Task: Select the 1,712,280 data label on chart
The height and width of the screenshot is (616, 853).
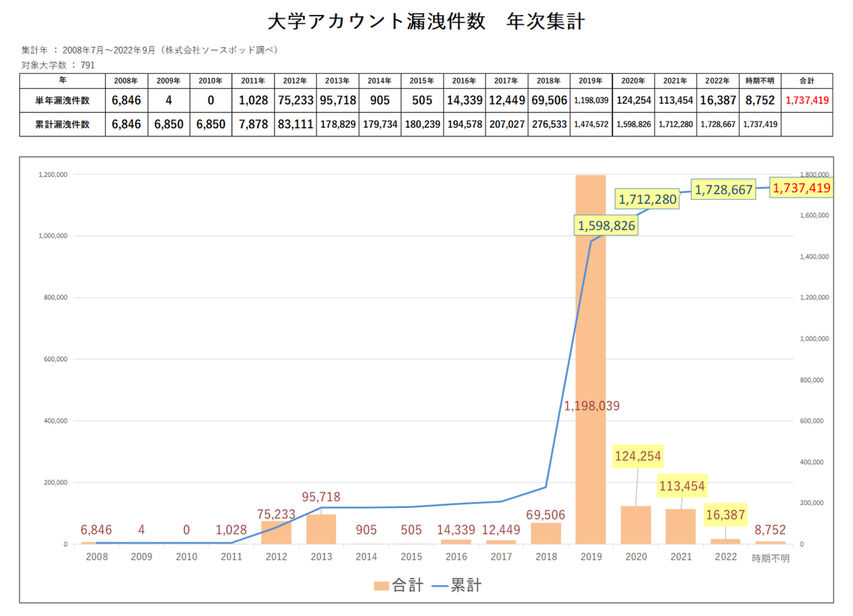Action: pyautogui.click(x=647, y=200)
